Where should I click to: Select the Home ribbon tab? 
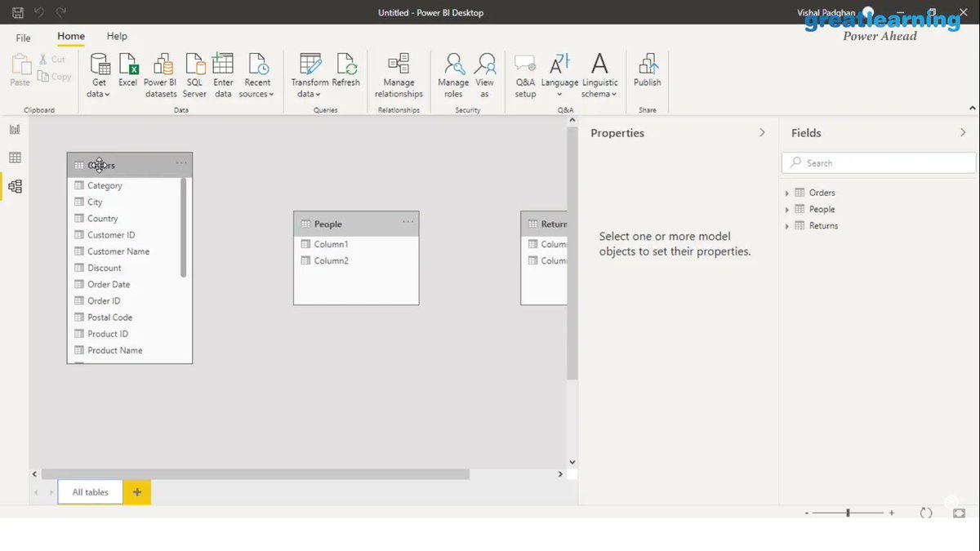coord(71,37)
